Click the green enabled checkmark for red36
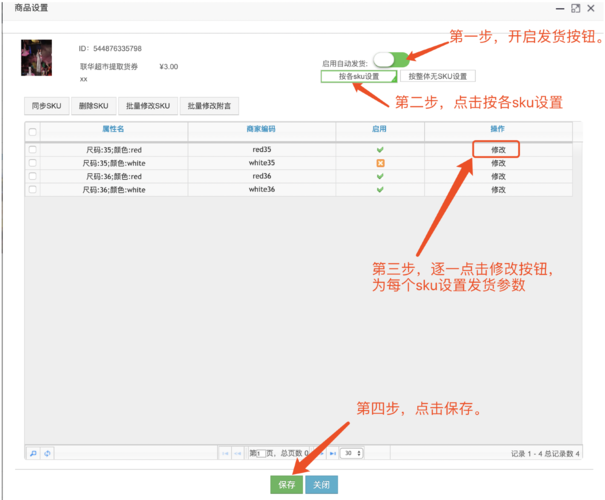605x500 pixels. click(380, 176)
